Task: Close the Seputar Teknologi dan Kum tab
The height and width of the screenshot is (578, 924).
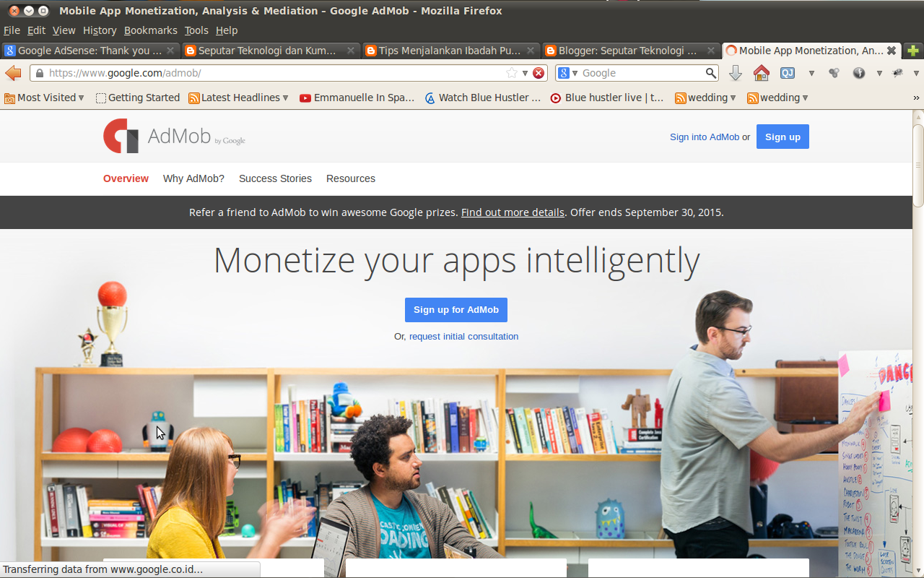Action: tap(351, 51)
